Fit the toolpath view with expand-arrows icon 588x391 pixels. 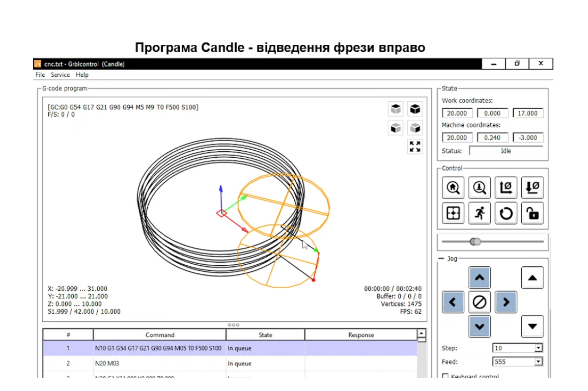pos(415,147)
